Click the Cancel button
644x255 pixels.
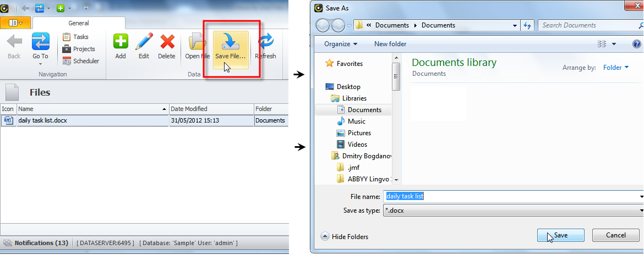pyautogui.click(x=615, y=235)
